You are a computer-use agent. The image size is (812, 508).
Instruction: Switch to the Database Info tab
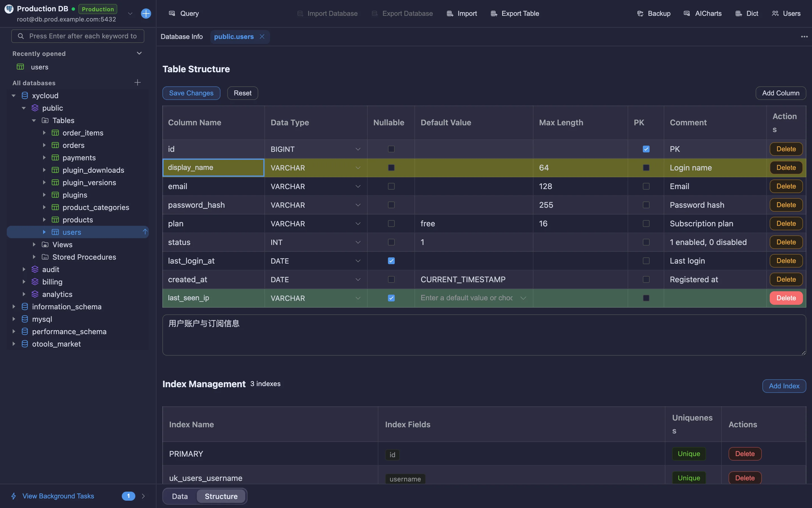tap(182, 37)
